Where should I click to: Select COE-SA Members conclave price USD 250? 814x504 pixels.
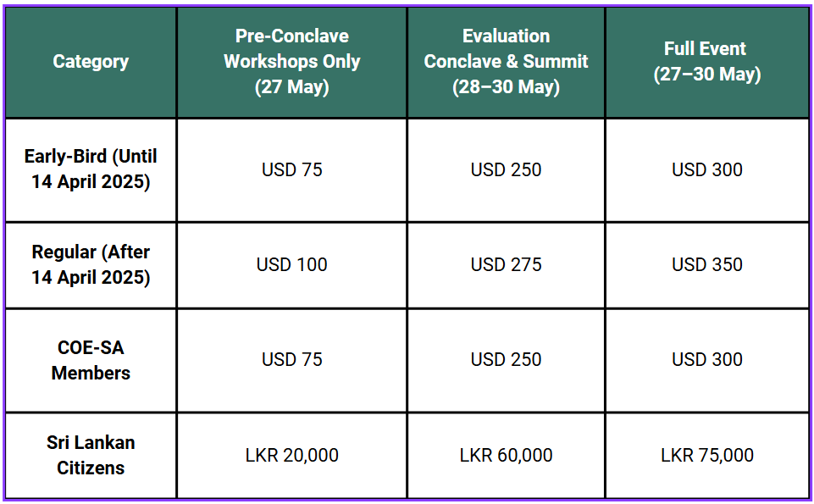tap(507, 360)
